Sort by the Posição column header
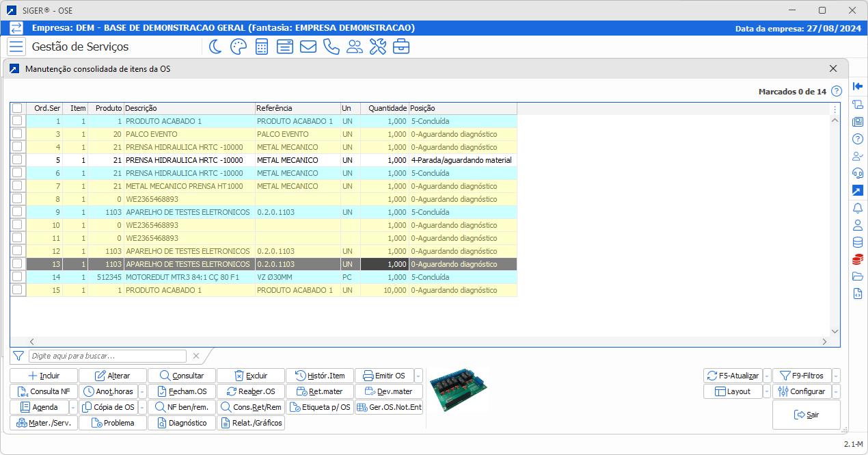 [x=462, y=108]
